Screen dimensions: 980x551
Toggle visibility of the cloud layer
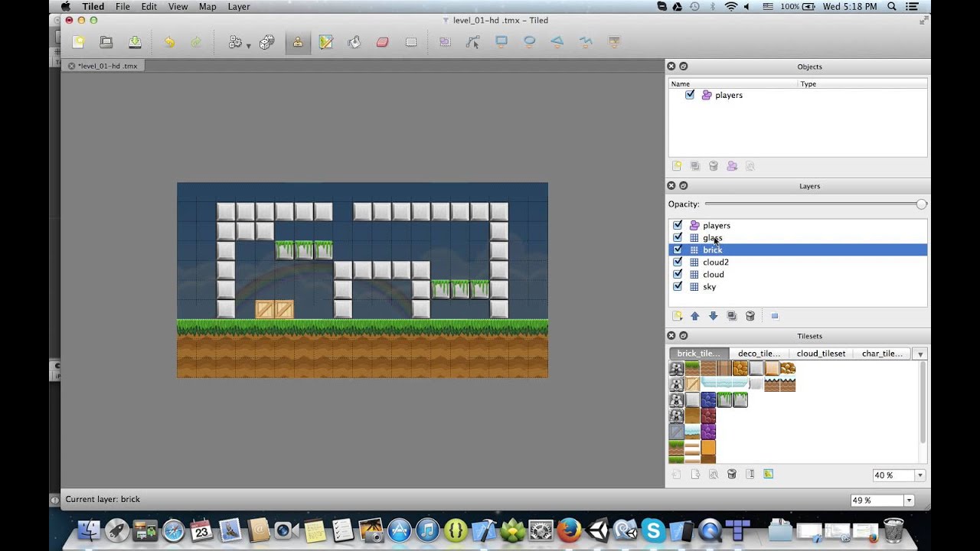[x=678, y=275]
